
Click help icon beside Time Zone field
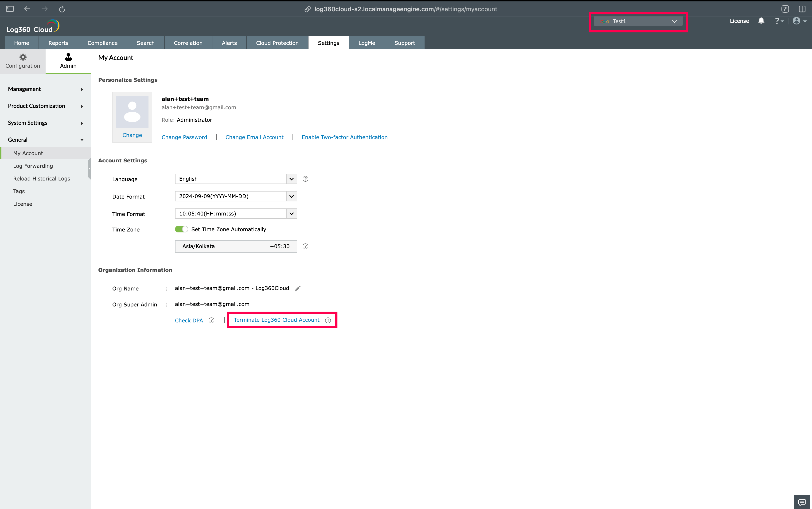[x=305, y=246]
